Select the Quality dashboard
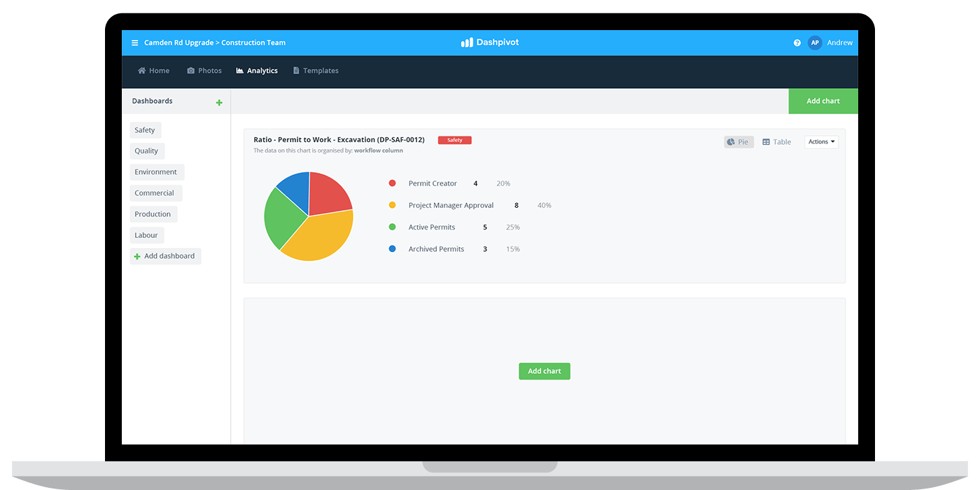 click(147, 151)
